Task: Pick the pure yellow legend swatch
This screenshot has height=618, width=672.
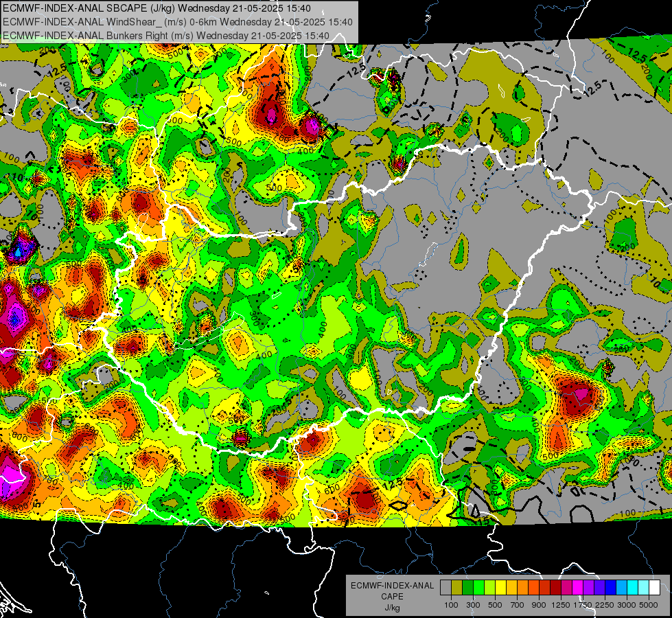Action: pos(501,588)
